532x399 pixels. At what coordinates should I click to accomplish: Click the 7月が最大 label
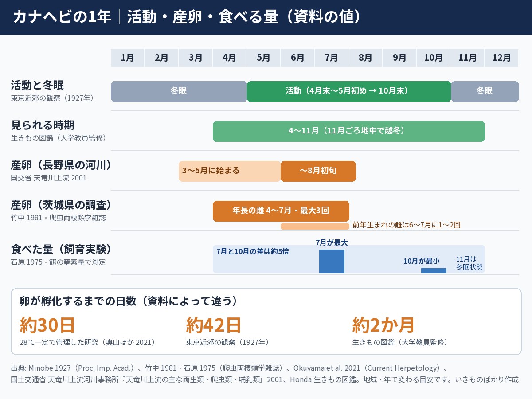(x=332, y=243)
